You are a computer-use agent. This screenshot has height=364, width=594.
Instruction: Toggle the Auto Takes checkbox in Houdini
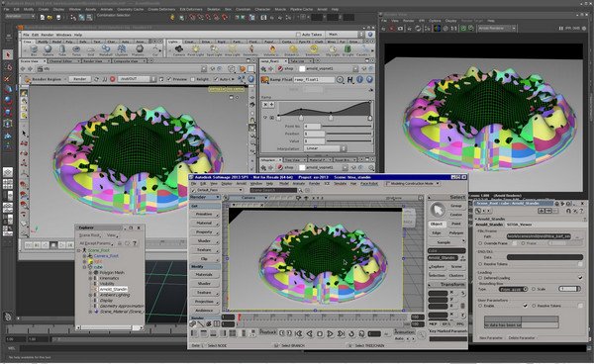298,35
